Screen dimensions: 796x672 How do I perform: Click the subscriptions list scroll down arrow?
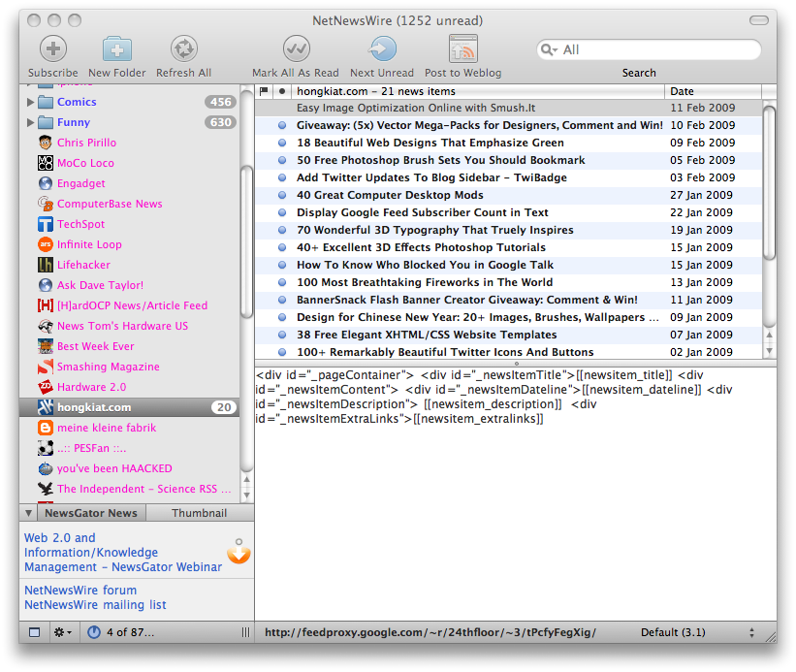coord(246,496)
